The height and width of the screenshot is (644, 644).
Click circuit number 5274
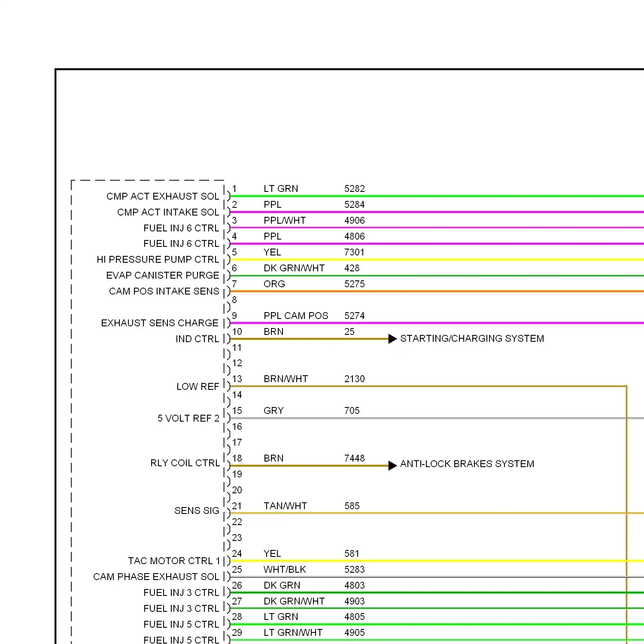point(355,316)
